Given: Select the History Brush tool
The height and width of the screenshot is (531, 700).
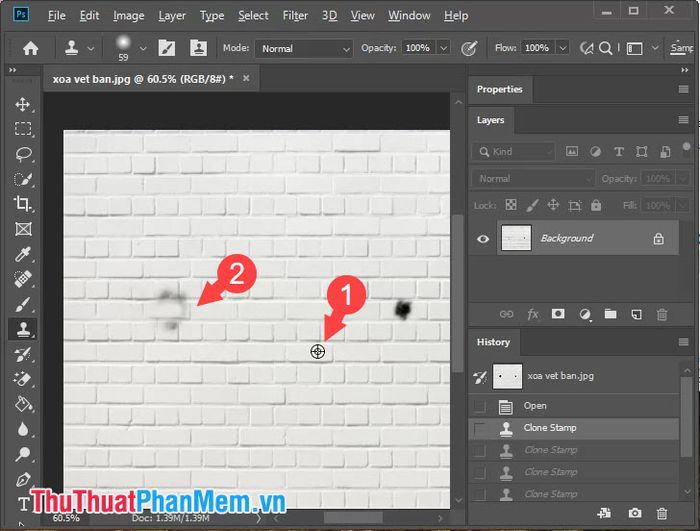Looking at the screenshot, I should coord(23,355).
